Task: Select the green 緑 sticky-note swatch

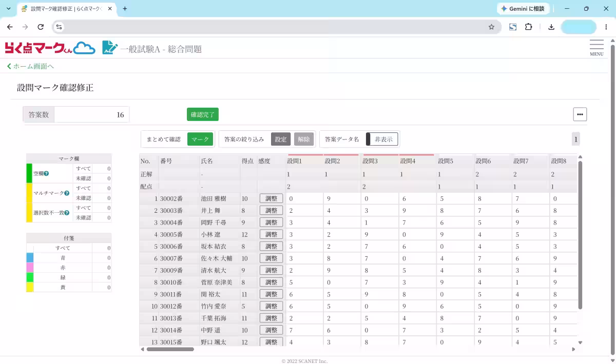Action: click(30, 277)
